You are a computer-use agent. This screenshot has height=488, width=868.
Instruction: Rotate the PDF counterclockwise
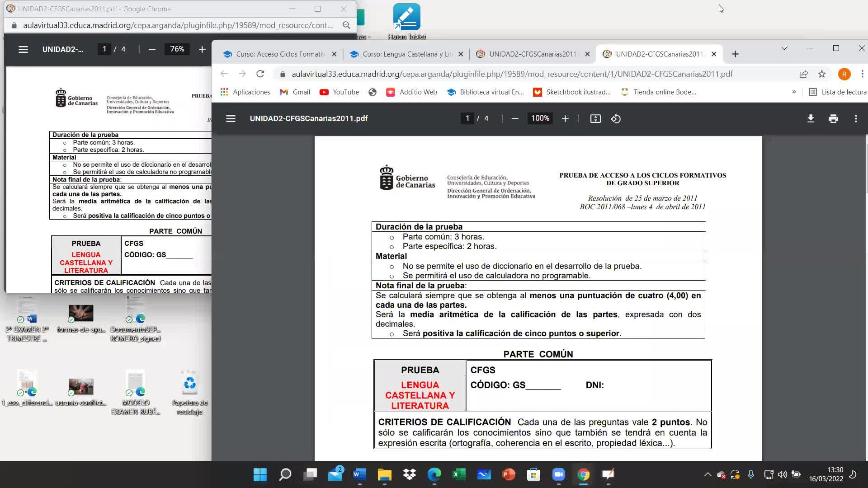pos(616,118)
